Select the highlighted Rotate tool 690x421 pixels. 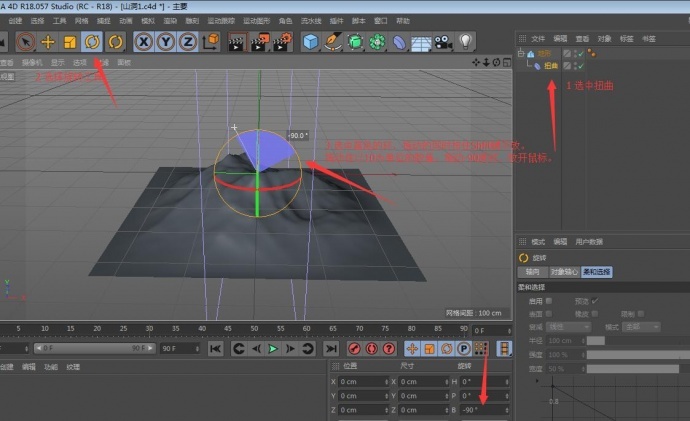(x=92, y=42)
